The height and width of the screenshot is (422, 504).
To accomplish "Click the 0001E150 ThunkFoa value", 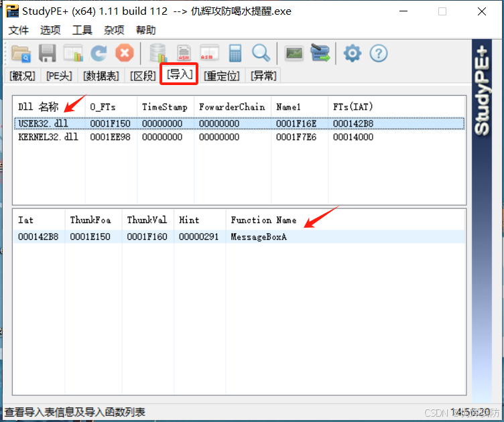I will (90, 237).
